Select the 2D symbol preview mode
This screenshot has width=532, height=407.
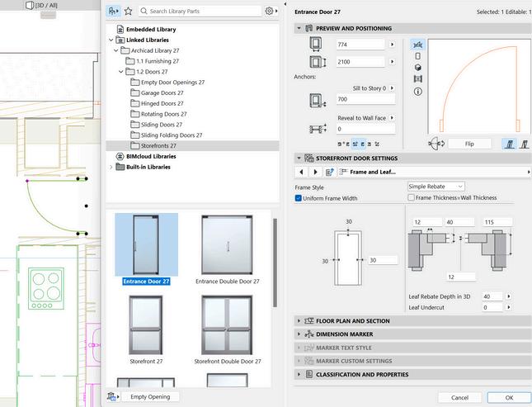point(417,45)
